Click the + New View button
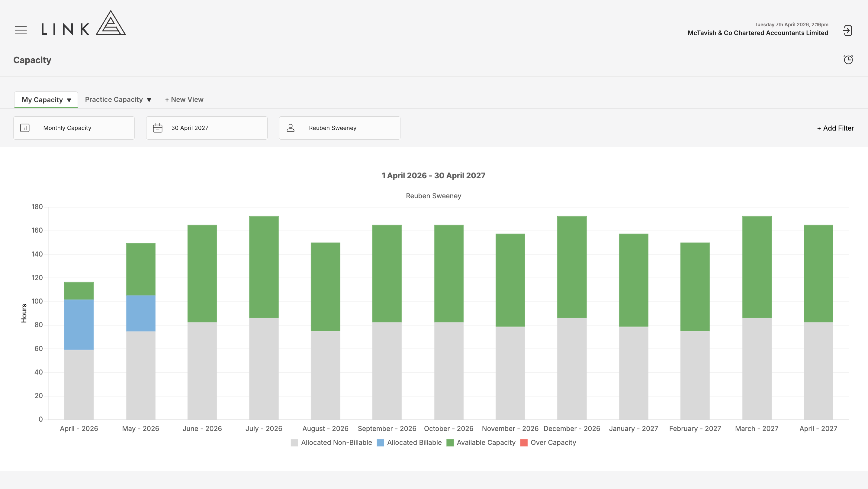This screenshot has height=489, width=868. coord(184,99)
